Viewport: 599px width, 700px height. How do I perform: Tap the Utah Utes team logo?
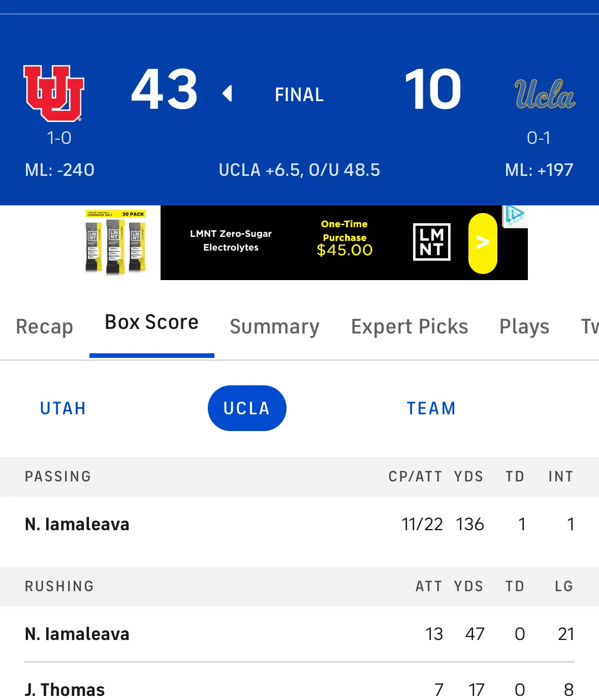tap(54, 93)
